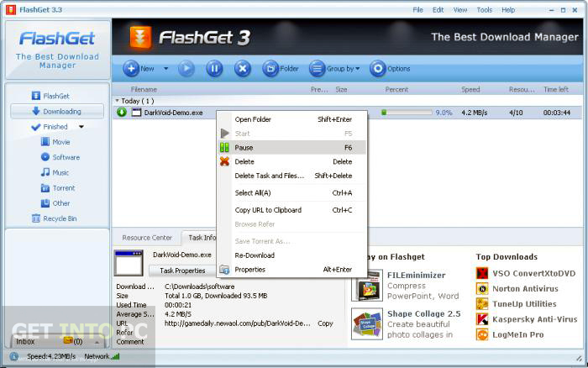Viewport: 588px width, 368px height.
Task: Click the Network signal status icon
Action: 116,356
